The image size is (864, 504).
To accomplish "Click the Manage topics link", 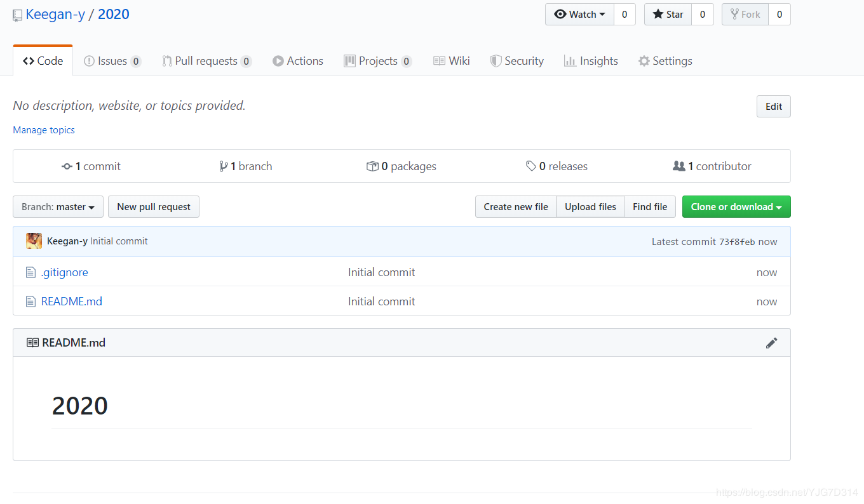I will click(44, 130).
